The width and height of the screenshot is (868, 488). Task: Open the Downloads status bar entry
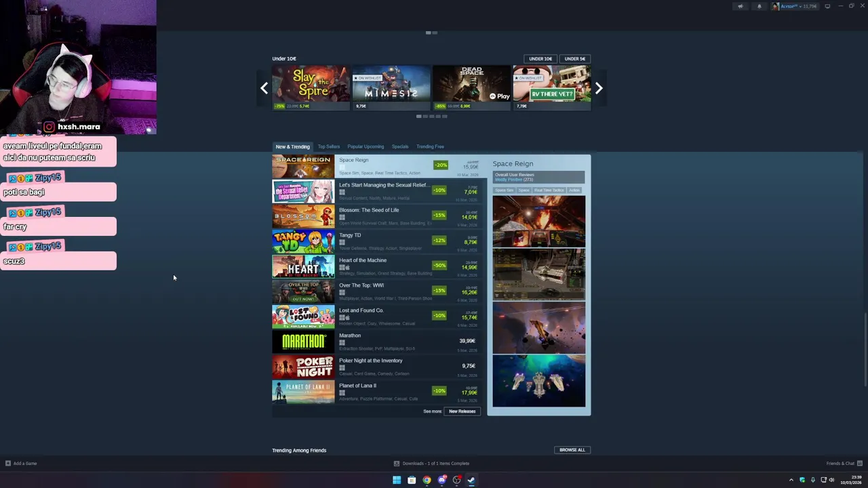pyautogui.click(x=432, y=464)
